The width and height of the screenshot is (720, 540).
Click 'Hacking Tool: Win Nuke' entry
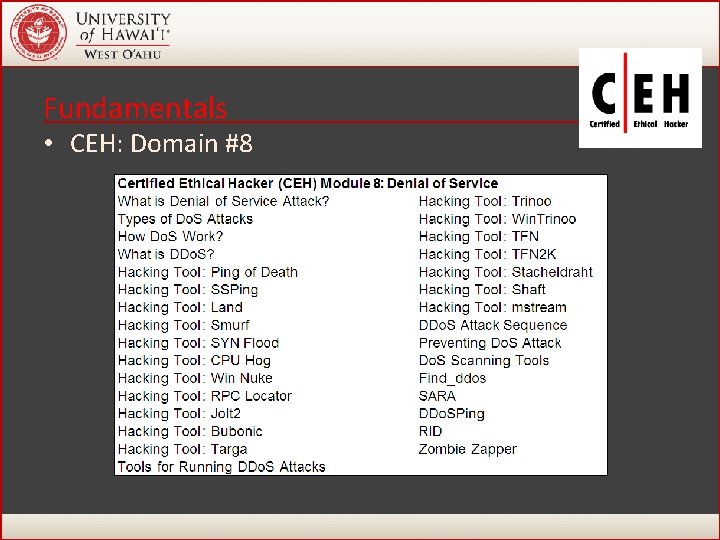[x=195, y=378]
